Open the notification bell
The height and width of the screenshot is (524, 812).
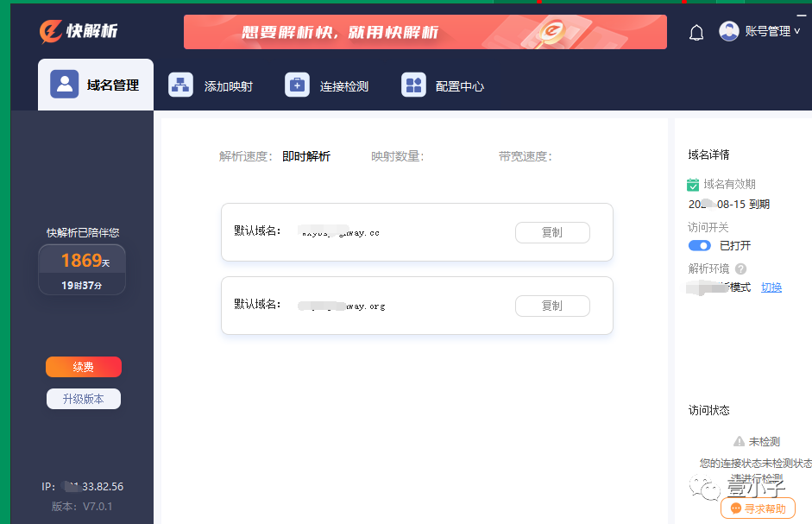(x=696, y=33)
